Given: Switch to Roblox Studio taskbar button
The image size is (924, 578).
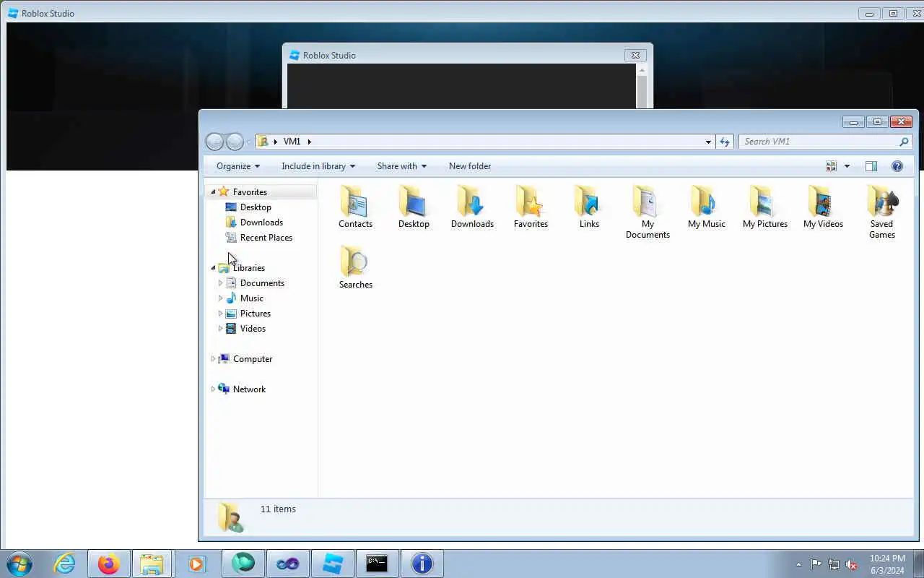Looking at the screenshot, I should 333,564.
